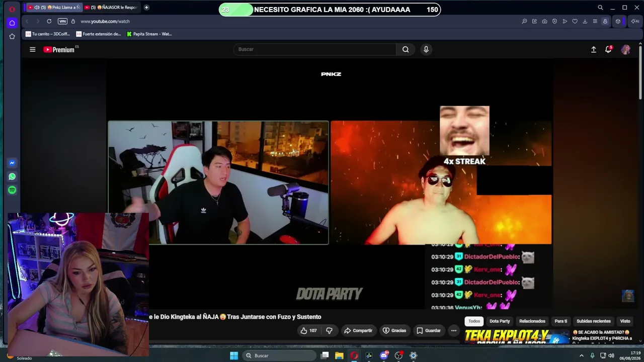Click the address bar URL
Screen dimensions: 644x362
click(105, 21)
